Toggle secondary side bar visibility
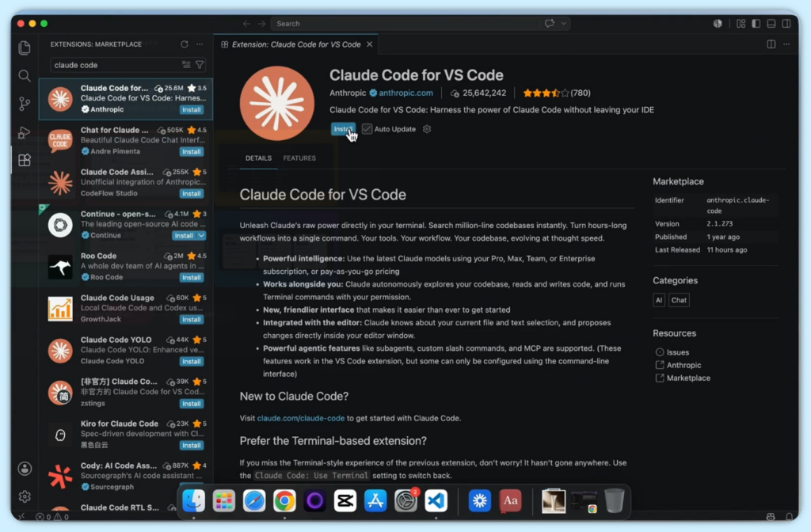The width and height of the screenshot is (811, 532). (786, 23)
